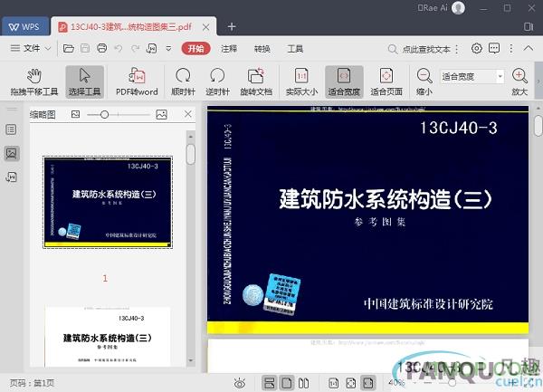Close the 13CJ40-3 PDF tab
Screen dimensions: 543x392
click(x=205, y=27)
